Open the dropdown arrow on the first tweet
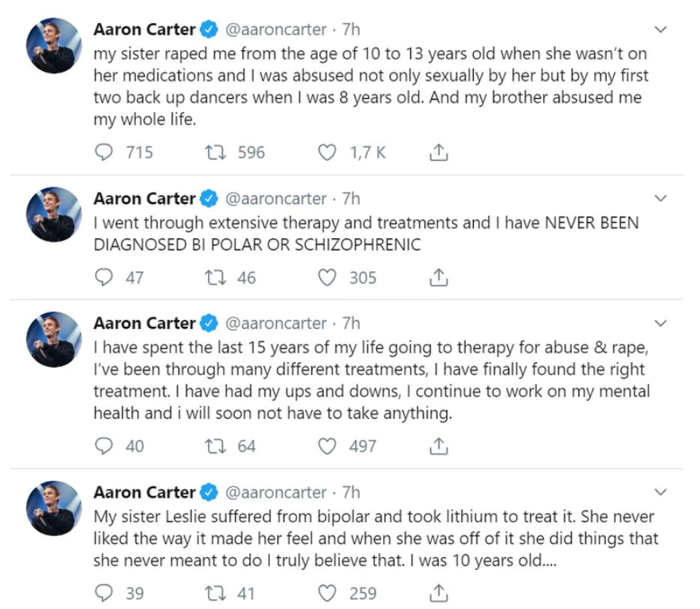 pyautogui.click(x=659, y=27)
